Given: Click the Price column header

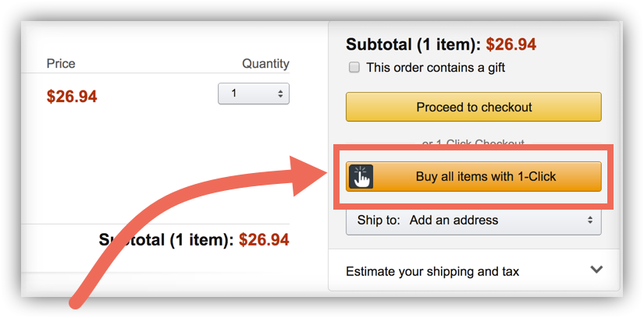Looking at the screenshot, I should click(x=61, y=64).
